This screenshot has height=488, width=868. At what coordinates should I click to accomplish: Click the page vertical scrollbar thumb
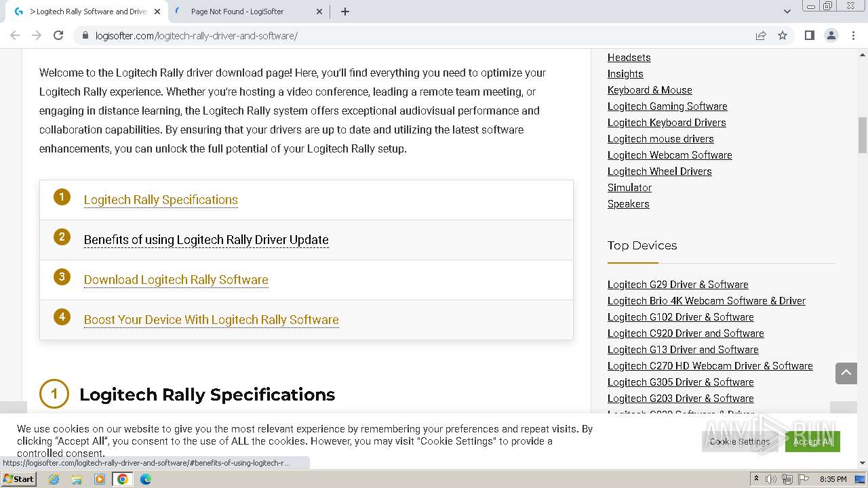click(x=863, y=135)
